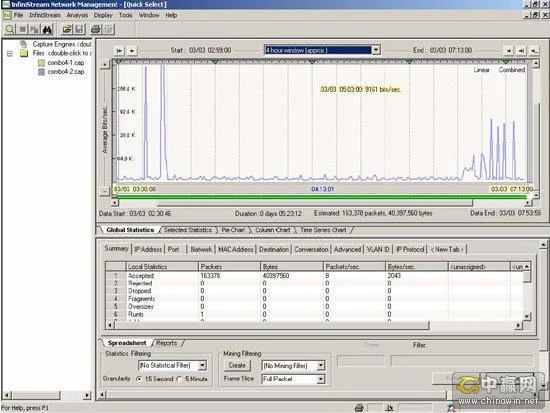
Task: Open the Conversation tab
Action: click(x=311, y=249)
